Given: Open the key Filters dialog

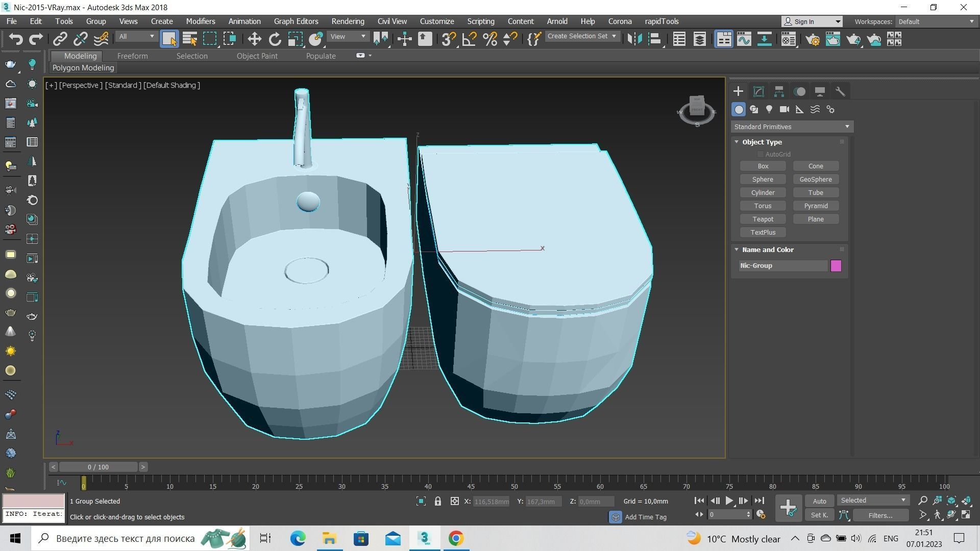Looking at the screenshot, I should tap(881, 515).
